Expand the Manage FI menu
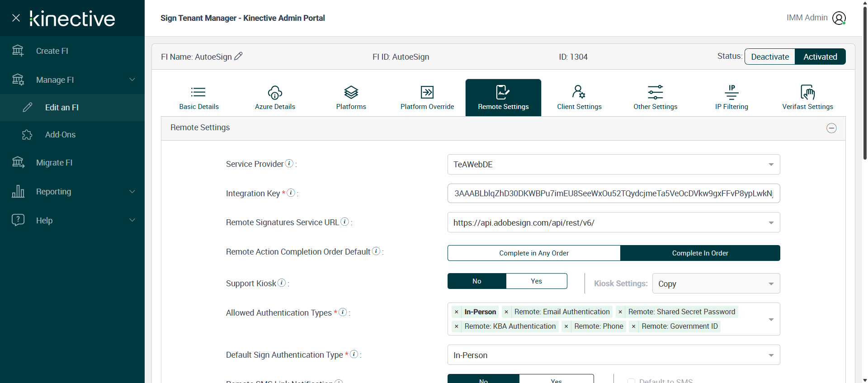 pyautogui.click(x=72, y=80)
